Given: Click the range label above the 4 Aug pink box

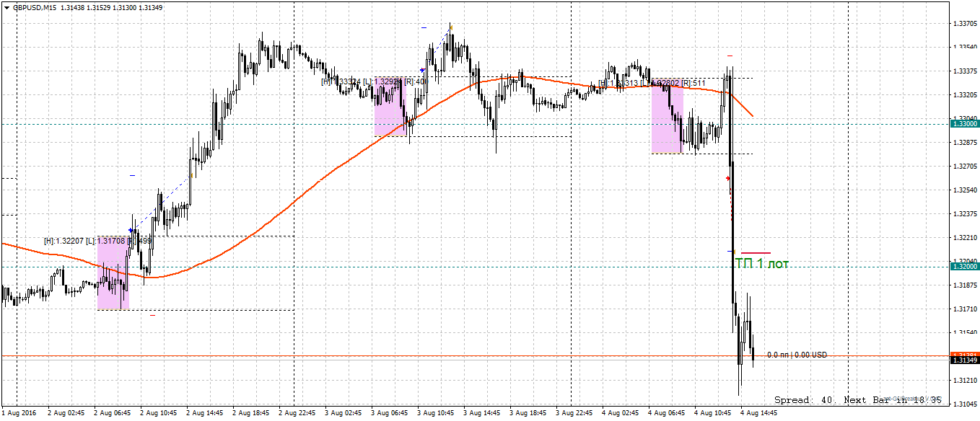Looking at the screenshot, I should 652,83.
